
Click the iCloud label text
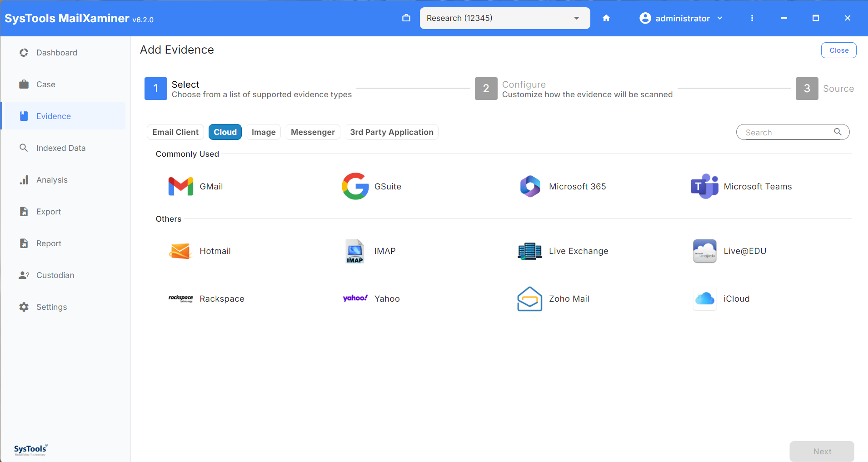pos(737,299)
